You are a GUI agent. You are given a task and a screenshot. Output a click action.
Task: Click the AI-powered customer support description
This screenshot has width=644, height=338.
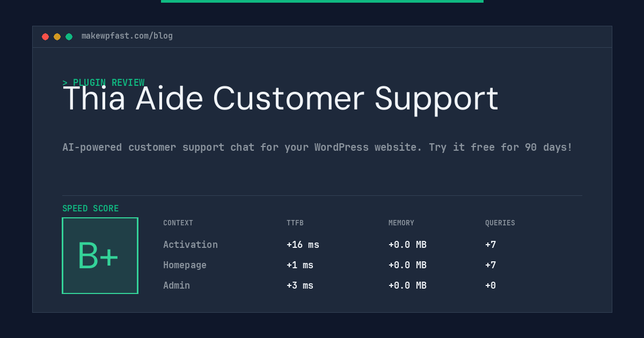tap(317, 147)
